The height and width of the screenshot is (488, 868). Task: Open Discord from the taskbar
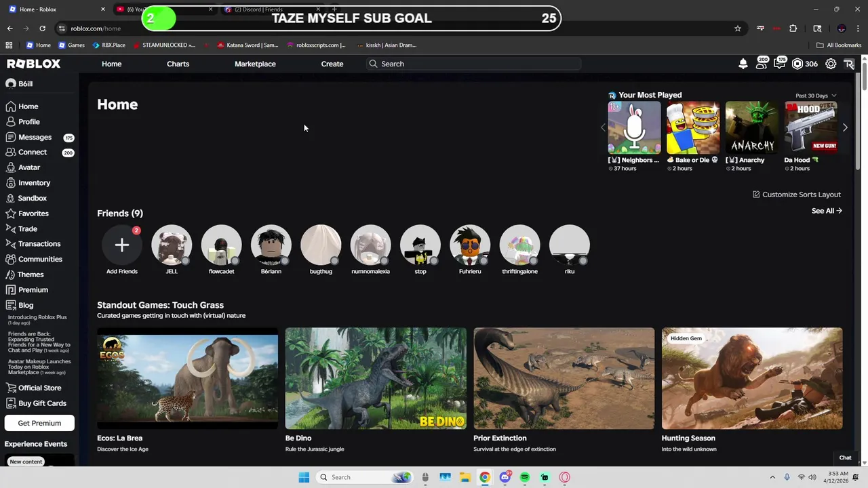tap(505, 477)
